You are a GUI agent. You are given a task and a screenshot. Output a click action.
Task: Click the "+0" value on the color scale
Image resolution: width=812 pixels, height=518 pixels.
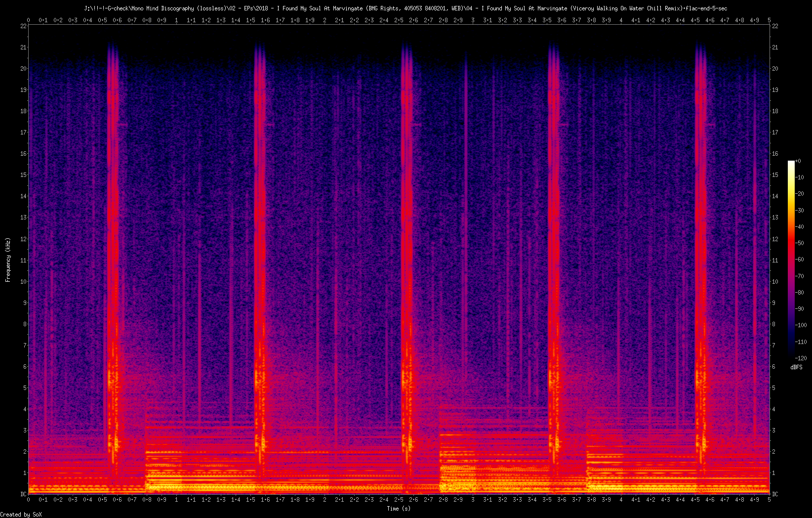pos(798,161)
